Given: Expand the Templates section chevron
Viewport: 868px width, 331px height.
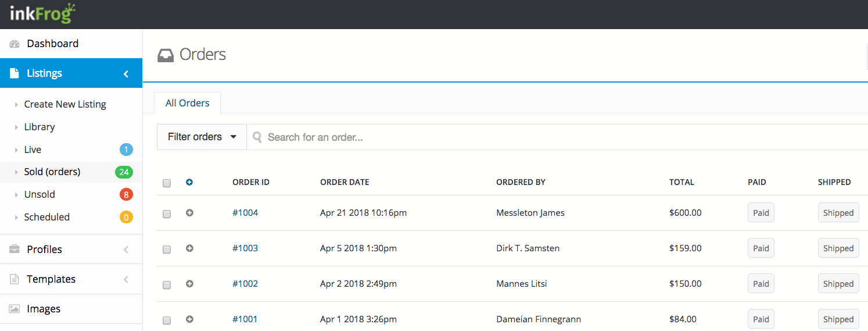Looking at the screenshot, I should click(126, 279).
